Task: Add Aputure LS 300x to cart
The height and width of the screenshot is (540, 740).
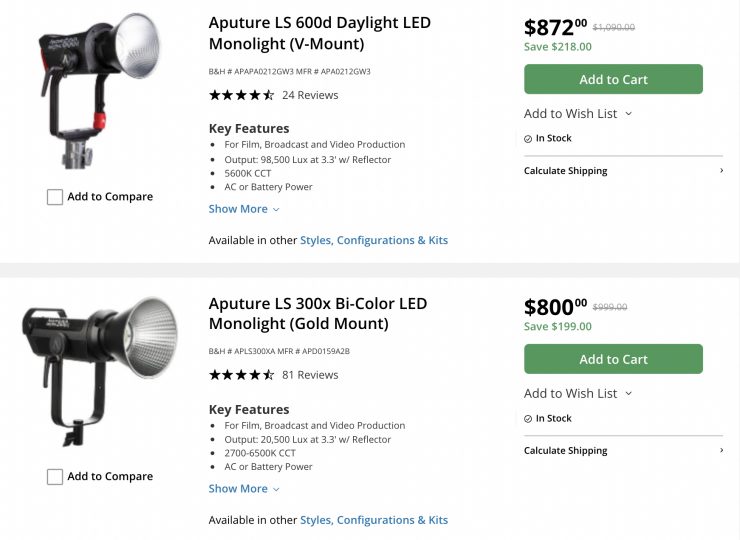Action: click(x=613, y=359)
